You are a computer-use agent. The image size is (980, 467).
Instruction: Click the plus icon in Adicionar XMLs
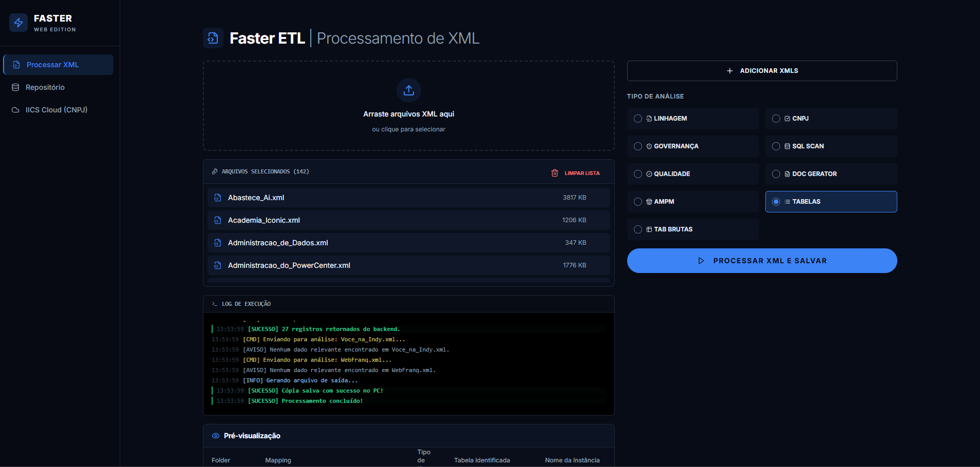coord(730,71)
